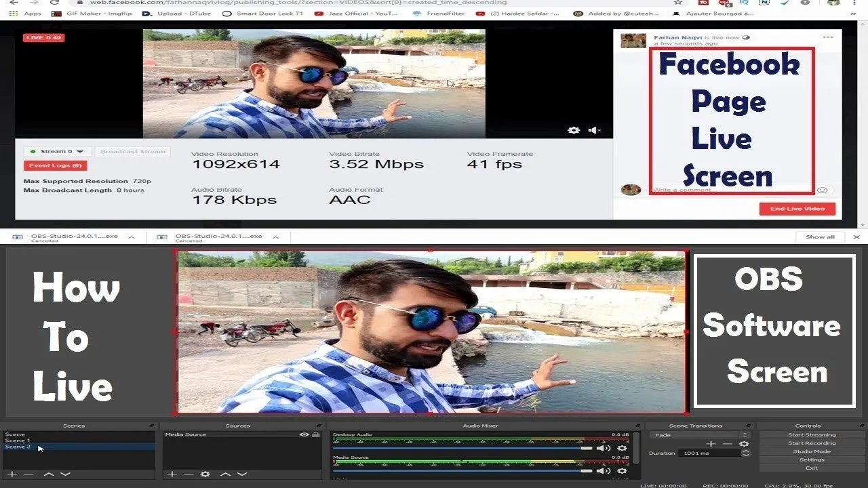
Task: Expand second OBS-Studio download chevron
Action: tap(276, 237)
